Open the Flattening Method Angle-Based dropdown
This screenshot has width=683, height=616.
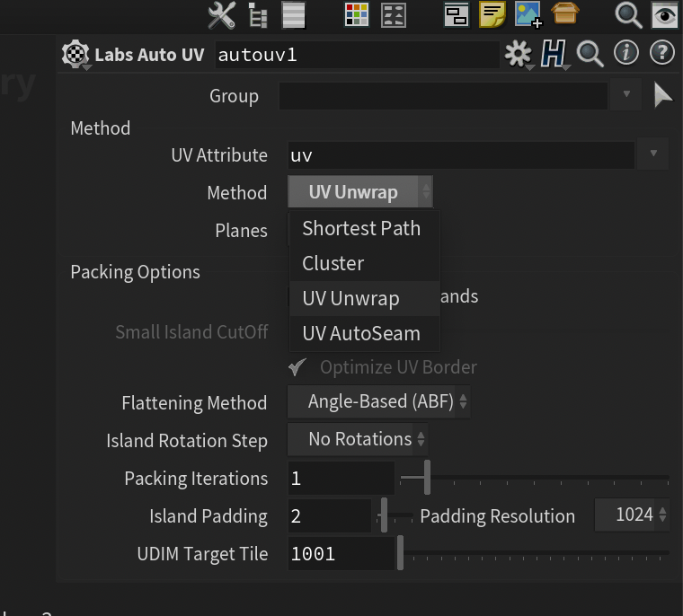click(x=378, y=401)
